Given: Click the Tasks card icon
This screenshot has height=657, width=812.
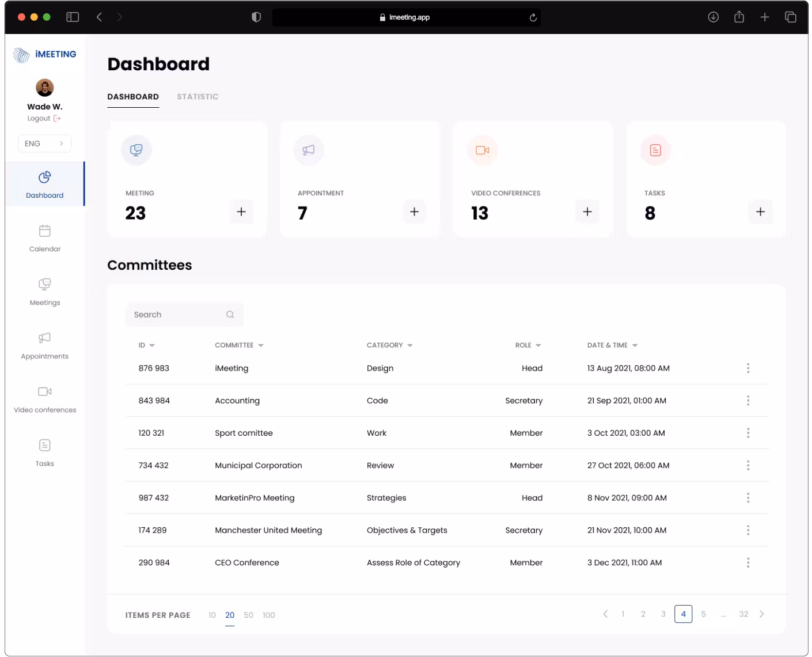Looking at the screenshot, I should pos(655,150).
